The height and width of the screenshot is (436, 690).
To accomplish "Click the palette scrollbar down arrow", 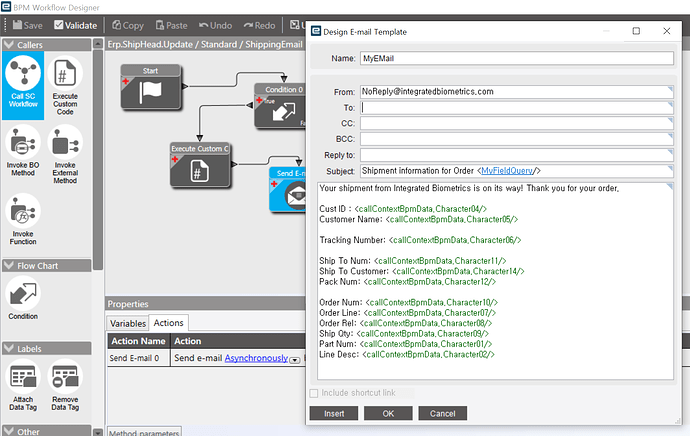I will point(98,432).
